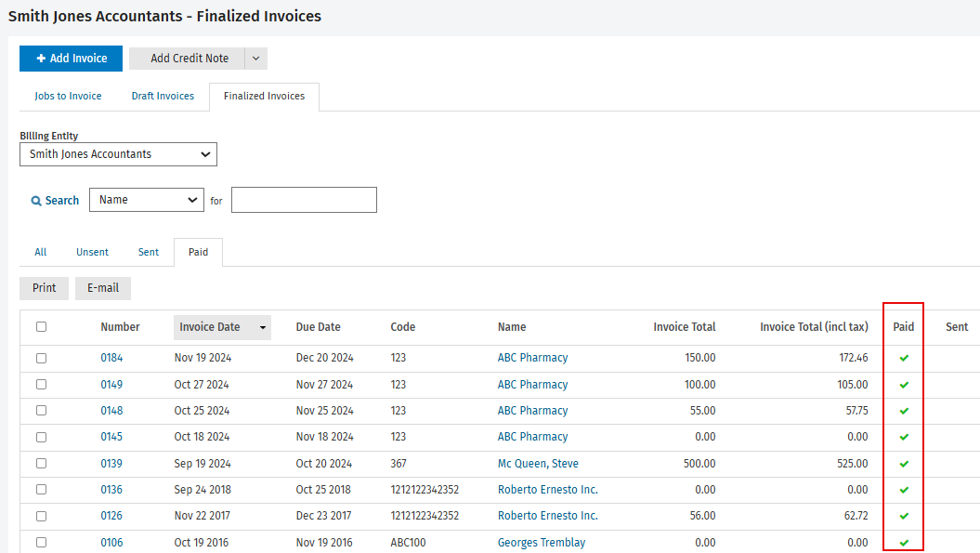Click paid checkmark icon for invoice 0136

tap(904, 491)
